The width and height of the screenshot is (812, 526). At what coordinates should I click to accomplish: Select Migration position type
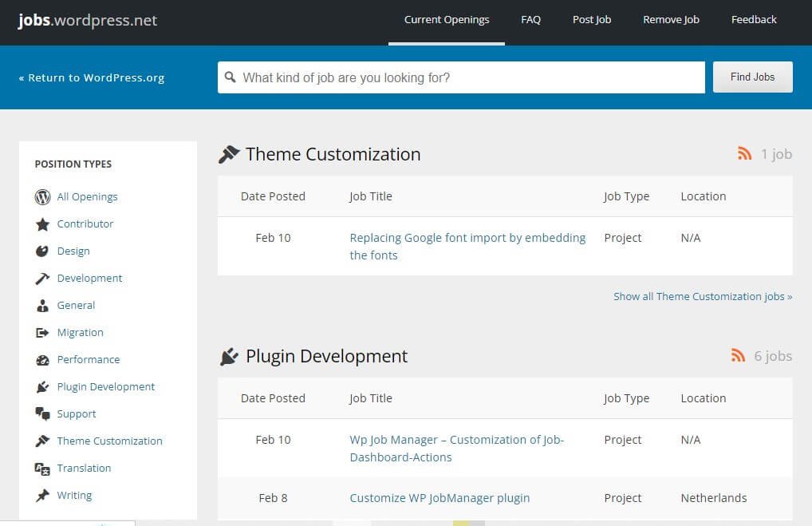81,333
